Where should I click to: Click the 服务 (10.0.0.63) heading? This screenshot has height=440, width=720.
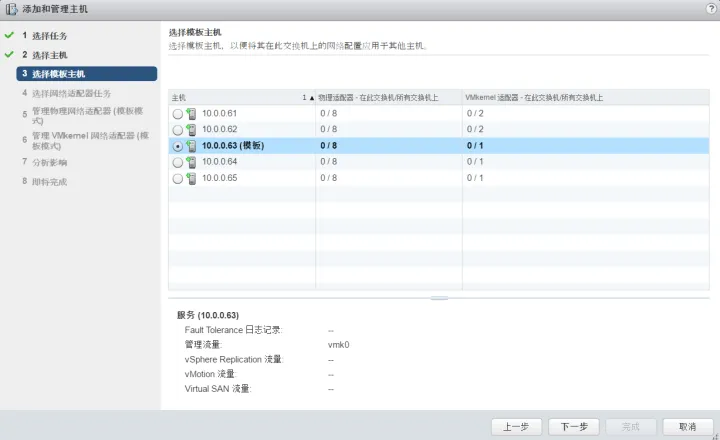(x=208, y=315)
